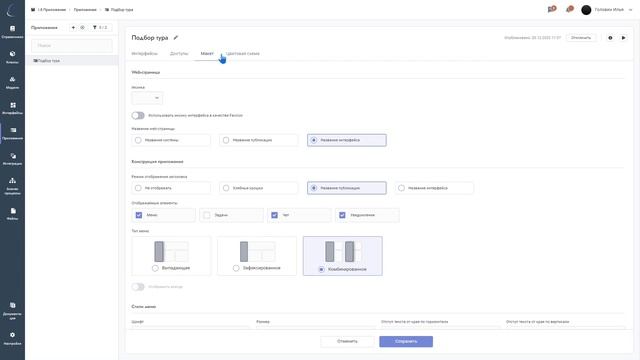640x360 pixels.
Task: Choose Название интерфейса for header display mode
Action: pyautogui.click(x=434, y=188)
